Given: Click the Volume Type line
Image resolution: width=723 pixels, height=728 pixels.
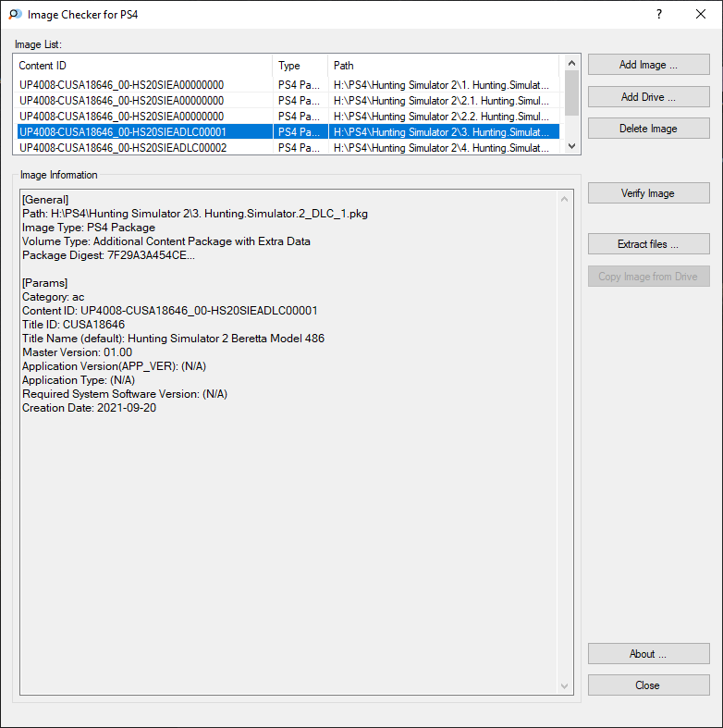Looking at the screenshot, I should pos(166,241).
